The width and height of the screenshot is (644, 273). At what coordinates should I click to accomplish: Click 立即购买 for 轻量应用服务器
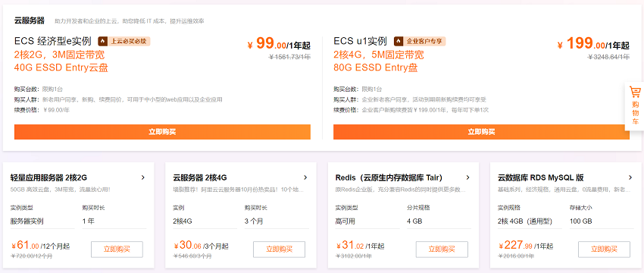pos(117,249)
